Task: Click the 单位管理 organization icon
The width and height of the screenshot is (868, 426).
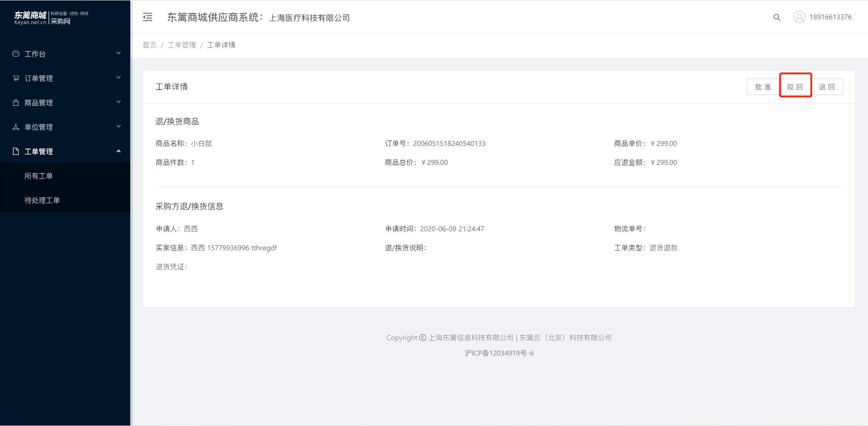Action: click(x=16, y=127)
